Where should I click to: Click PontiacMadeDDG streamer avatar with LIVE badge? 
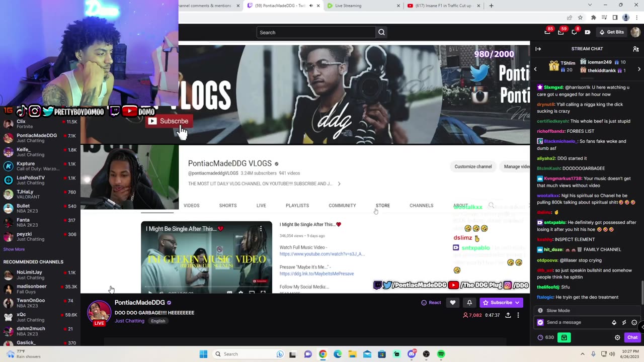99,313
